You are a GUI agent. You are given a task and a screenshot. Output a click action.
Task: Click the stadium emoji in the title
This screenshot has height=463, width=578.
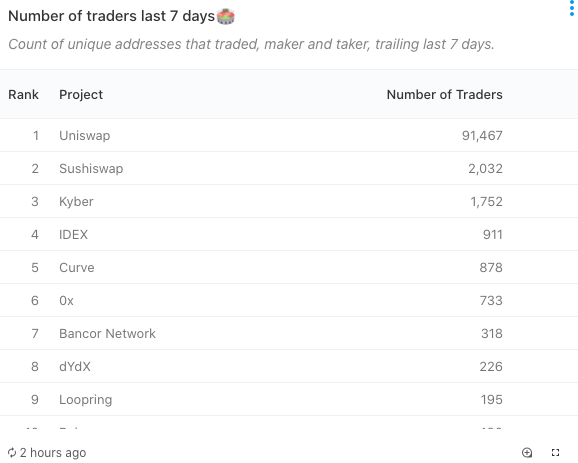pyautogui.click(x=226, y=17)
